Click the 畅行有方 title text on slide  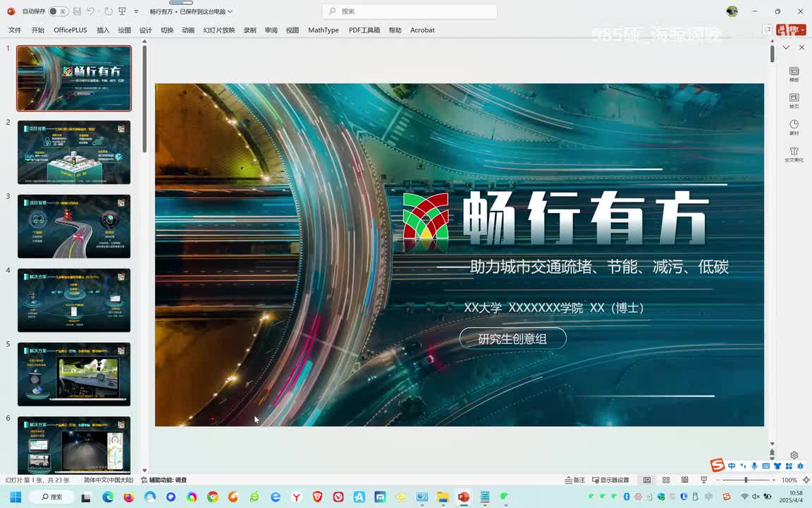pyautogui.click(x=585, y=218)
